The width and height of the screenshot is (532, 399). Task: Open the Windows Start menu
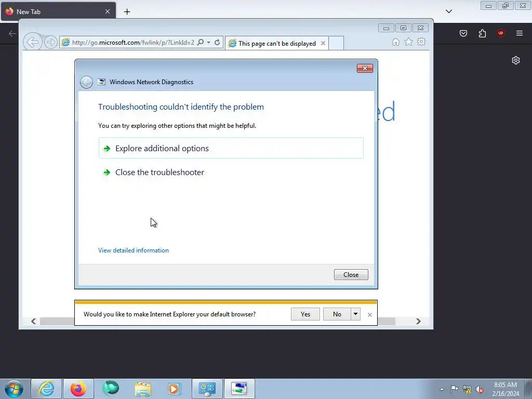tap(14, 389)
